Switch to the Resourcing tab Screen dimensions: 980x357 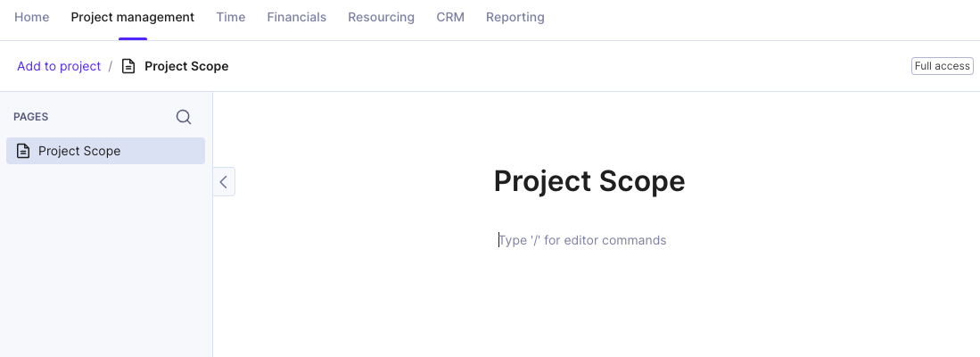pyautogui.click(x=382, y=18)
